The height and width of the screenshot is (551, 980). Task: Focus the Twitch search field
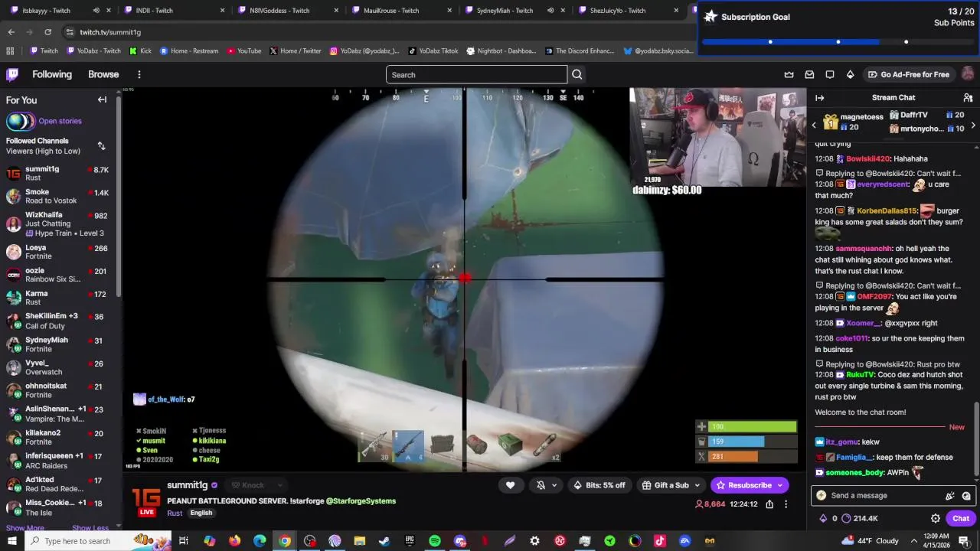pos(476,74)
